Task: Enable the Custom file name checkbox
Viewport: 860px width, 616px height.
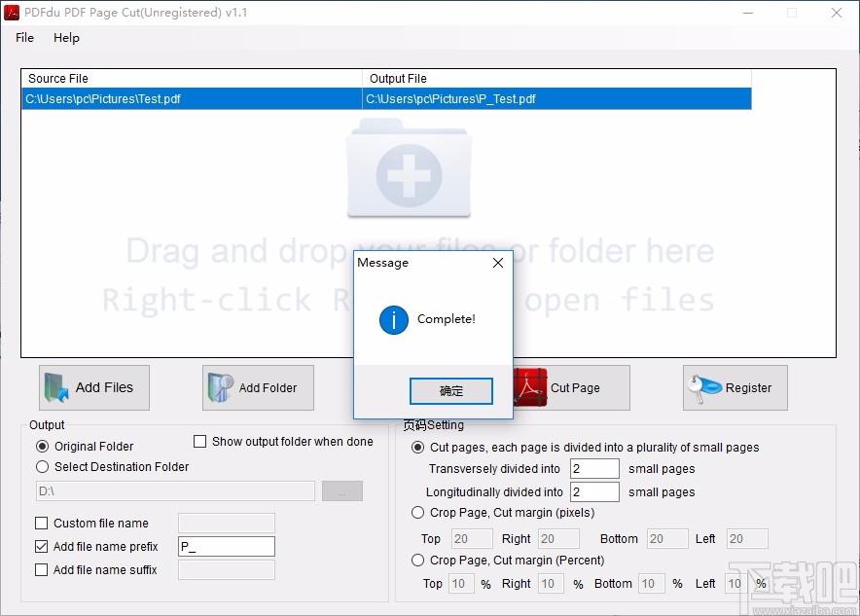Action: 41,523
